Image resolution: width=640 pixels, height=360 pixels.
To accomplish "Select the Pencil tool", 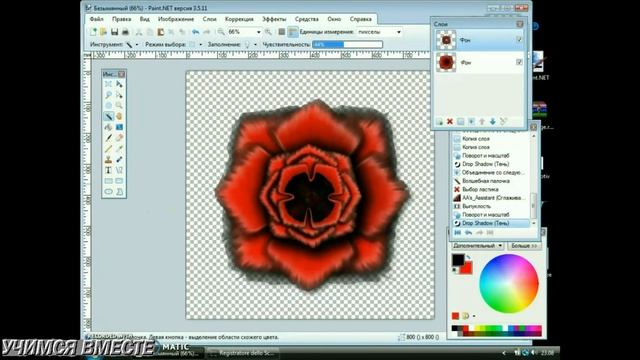I will click(x=109, y=149).
